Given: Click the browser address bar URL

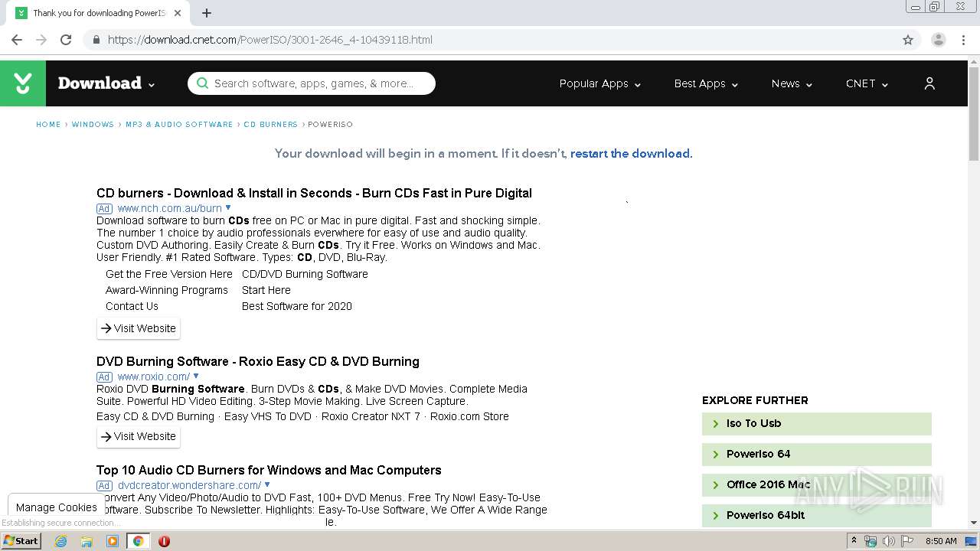Looking at the screenshot, I should (x=270, y=40).
